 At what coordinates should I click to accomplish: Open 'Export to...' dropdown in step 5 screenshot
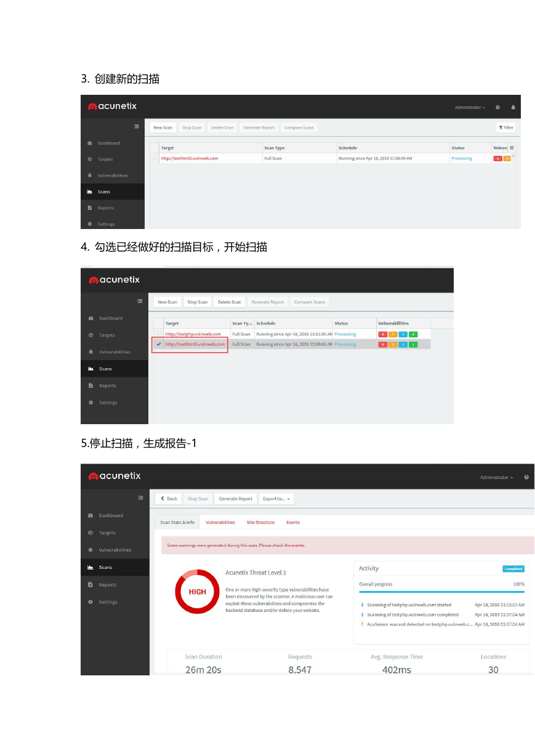click(276, 499)
